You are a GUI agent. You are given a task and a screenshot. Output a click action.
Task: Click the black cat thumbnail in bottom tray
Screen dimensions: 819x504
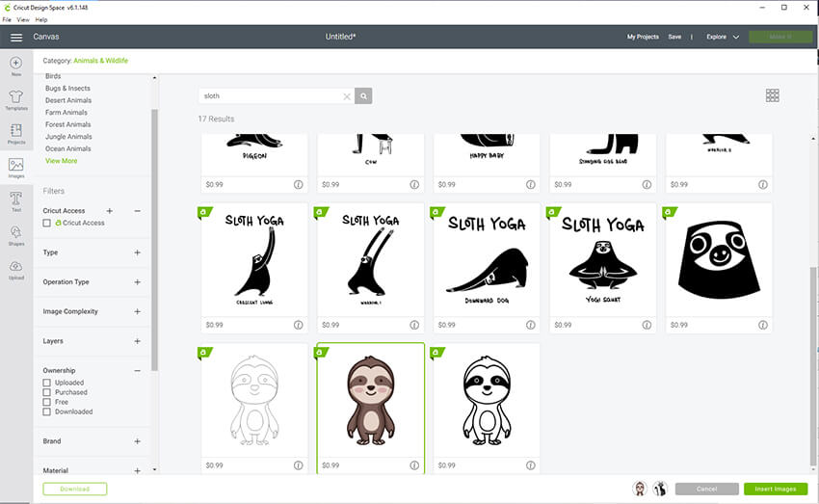click(660, 489)
